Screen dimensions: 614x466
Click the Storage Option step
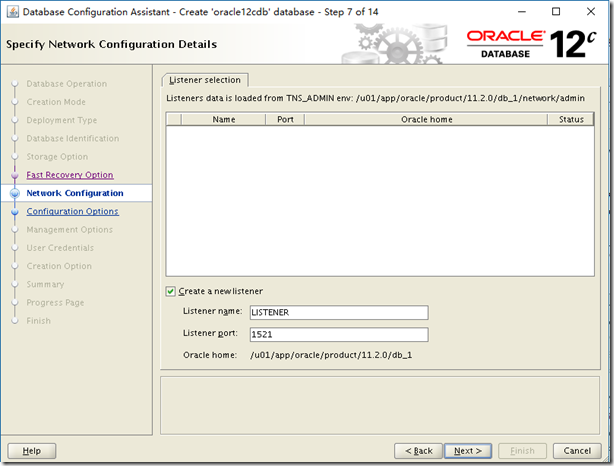(x=57, y=157)
